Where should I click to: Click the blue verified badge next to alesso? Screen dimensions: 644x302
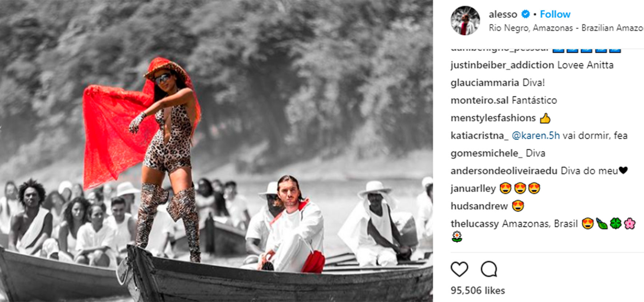[x=525, y=14]
